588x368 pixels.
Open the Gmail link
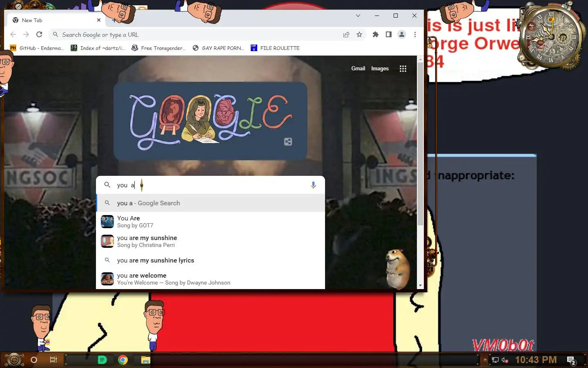[358, 68]
